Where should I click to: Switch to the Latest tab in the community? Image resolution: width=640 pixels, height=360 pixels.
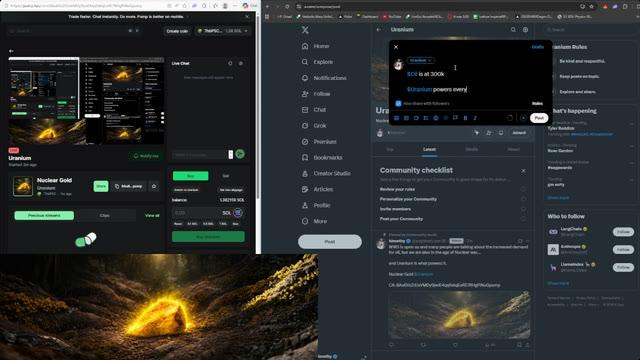(x=429, y=149)
